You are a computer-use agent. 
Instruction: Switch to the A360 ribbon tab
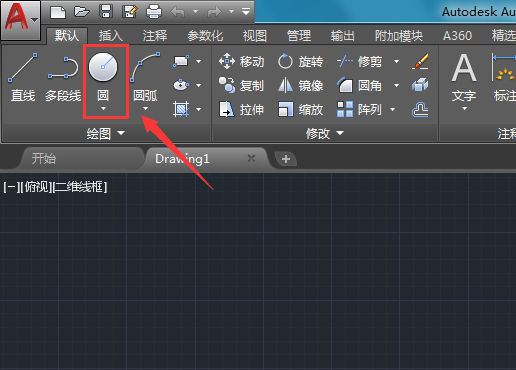coord(457,35)
